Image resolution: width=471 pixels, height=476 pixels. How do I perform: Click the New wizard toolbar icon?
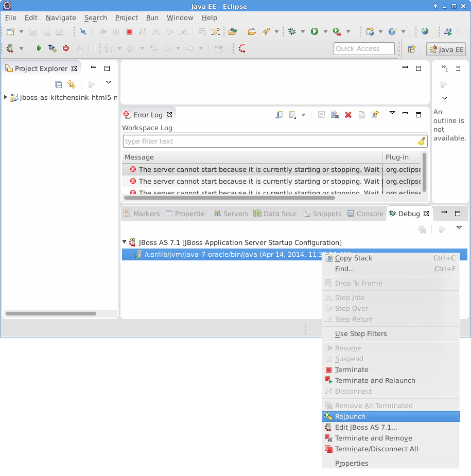click(x=10, y=31)
